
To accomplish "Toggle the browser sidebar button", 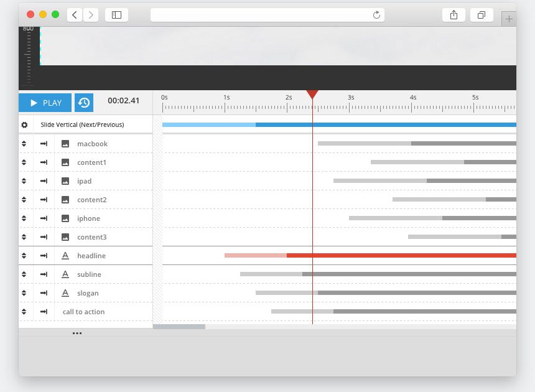I will pos(117,15).
